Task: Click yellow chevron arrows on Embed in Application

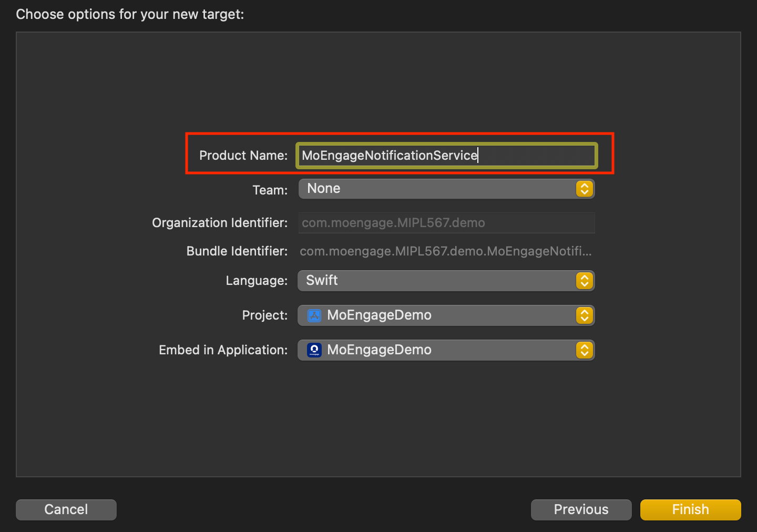Action: point(584,350)
